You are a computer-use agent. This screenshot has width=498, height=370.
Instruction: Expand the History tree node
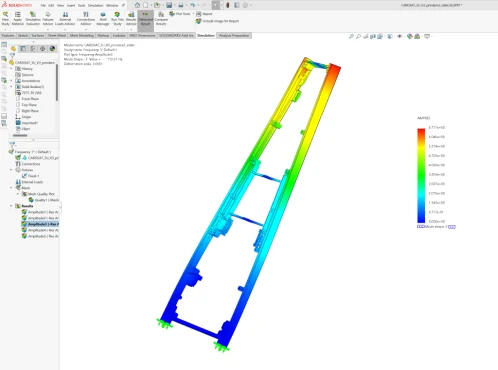point(11,68)
